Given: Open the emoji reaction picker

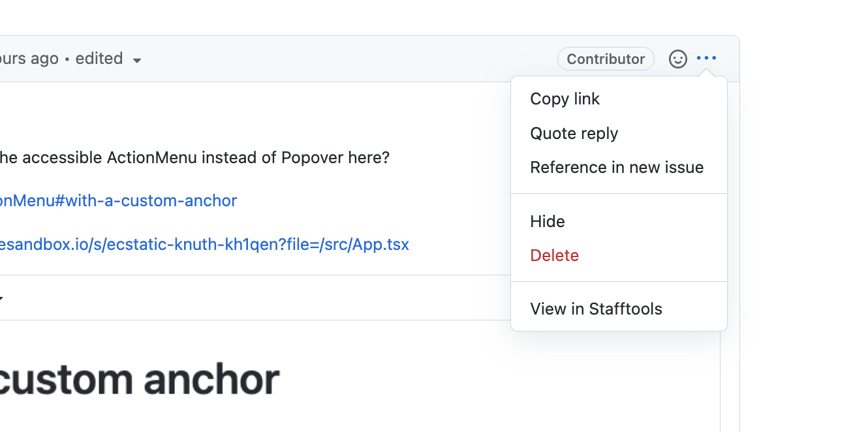Looking at the screenshot, I should coord(678,59).
